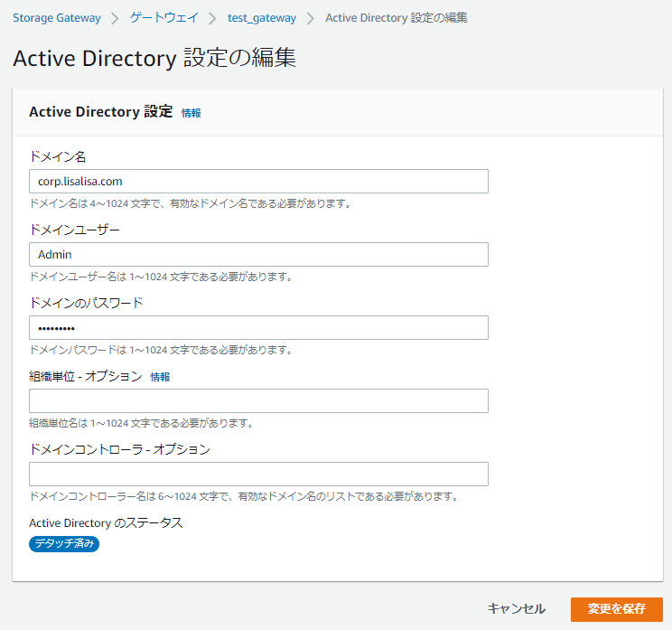This screenshot has width=672, height=630.
Task: Click the ドメインユーザー field label
Action: (x=75, y=230)
